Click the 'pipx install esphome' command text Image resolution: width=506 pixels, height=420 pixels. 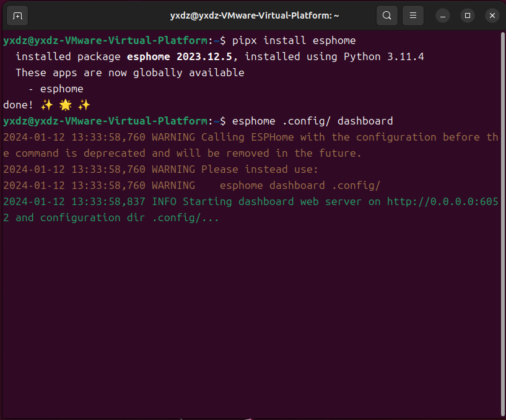point(294,40)
